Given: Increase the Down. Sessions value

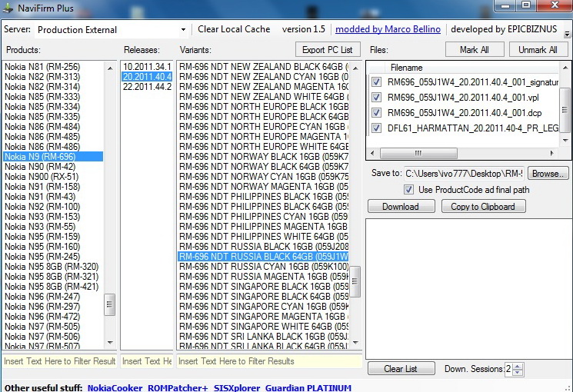Looking at the screenshot, I should [518, 366].
